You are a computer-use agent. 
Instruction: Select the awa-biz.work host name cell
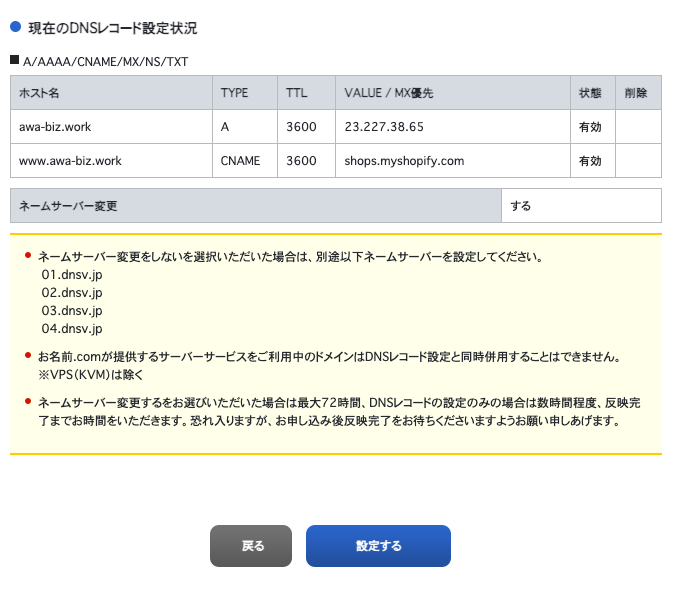click(x=111, y=126)
